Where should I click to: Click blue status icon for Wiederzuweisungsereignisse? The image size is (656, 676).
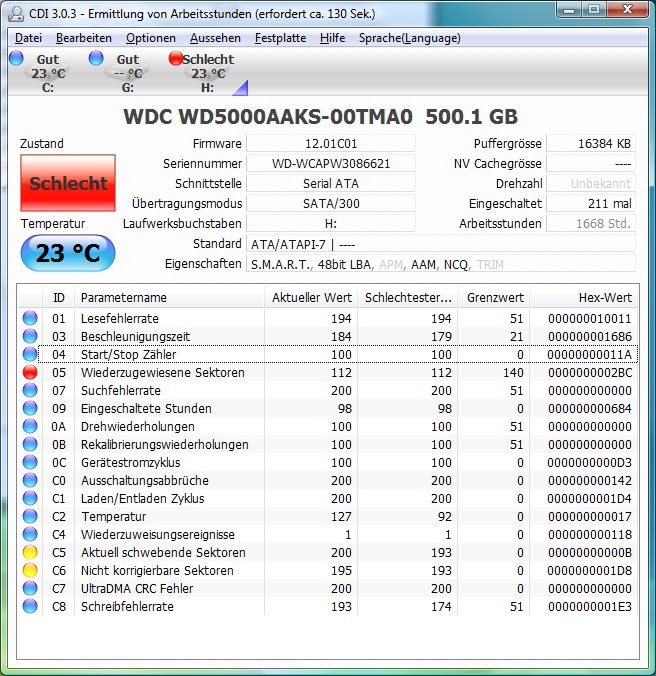[30, 535]
